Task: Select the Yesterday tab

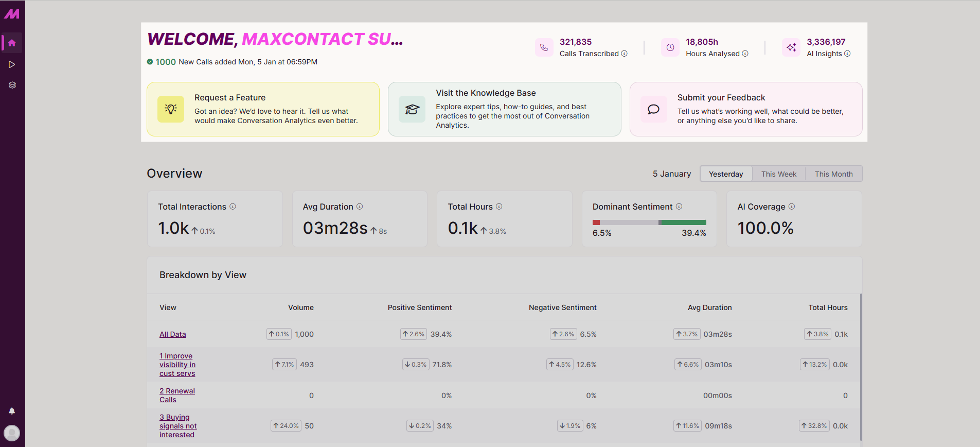Action: (x=726, y=174)
